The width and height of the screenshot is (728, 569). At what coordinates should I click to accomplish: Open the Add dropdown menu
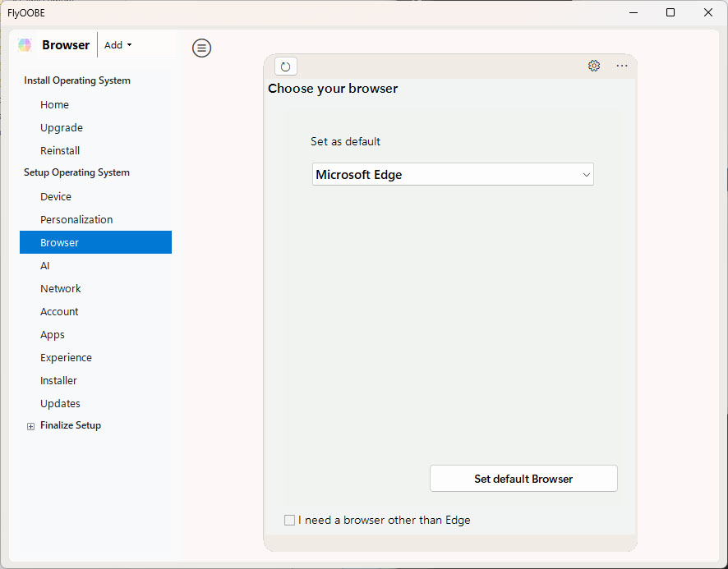click(117, 45)
